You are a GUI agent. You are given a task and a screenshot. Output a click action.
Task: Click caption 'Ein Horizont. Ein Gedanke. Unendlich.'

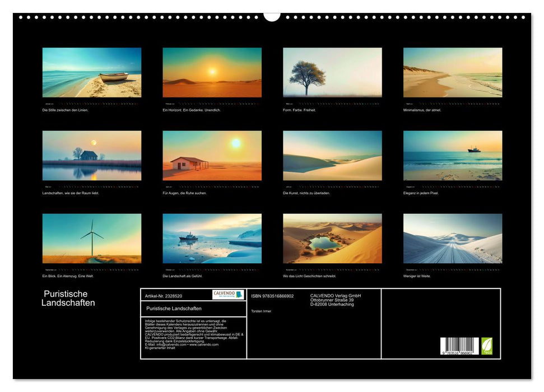(192, 110)
